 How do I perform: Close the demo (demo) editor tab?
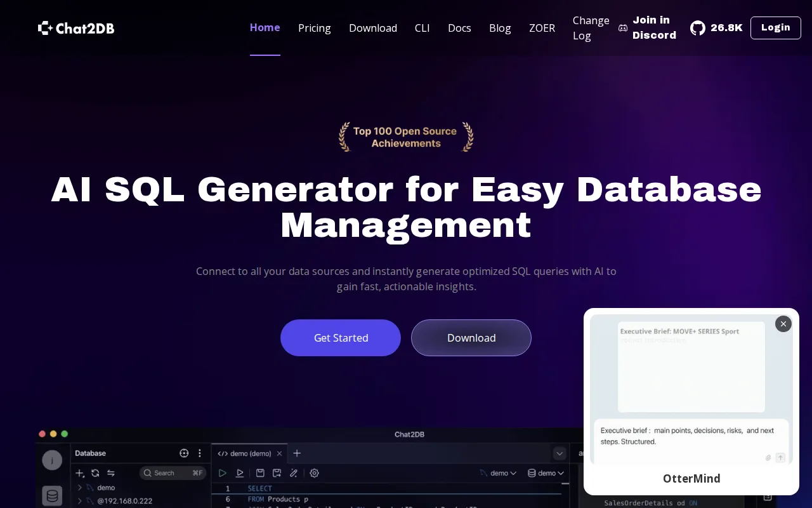tap(278, 453)
